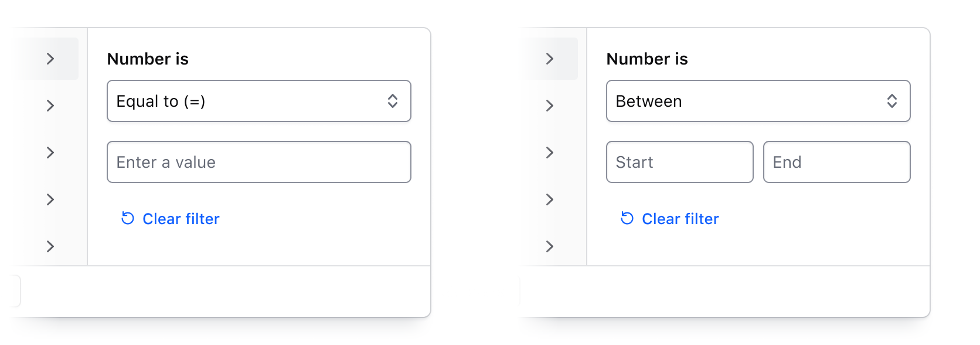Expand the fourth chevron row in left panel
This screenshot has width=980, height=345.
click(50, 199)
